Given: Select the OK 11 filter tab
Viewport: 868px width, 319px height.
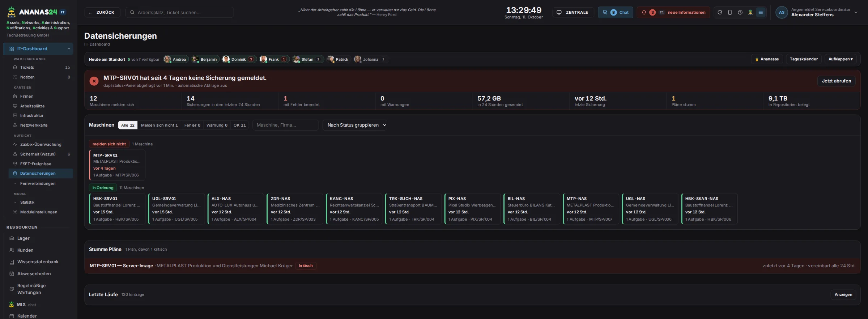Looking at the screenshot, I should coord(239,125).
